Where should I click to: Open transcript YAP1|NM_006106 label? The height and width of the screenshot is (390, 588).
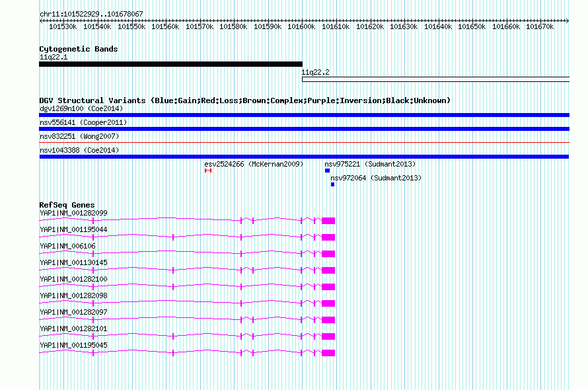pyautogui.click(x=67, y=246)
